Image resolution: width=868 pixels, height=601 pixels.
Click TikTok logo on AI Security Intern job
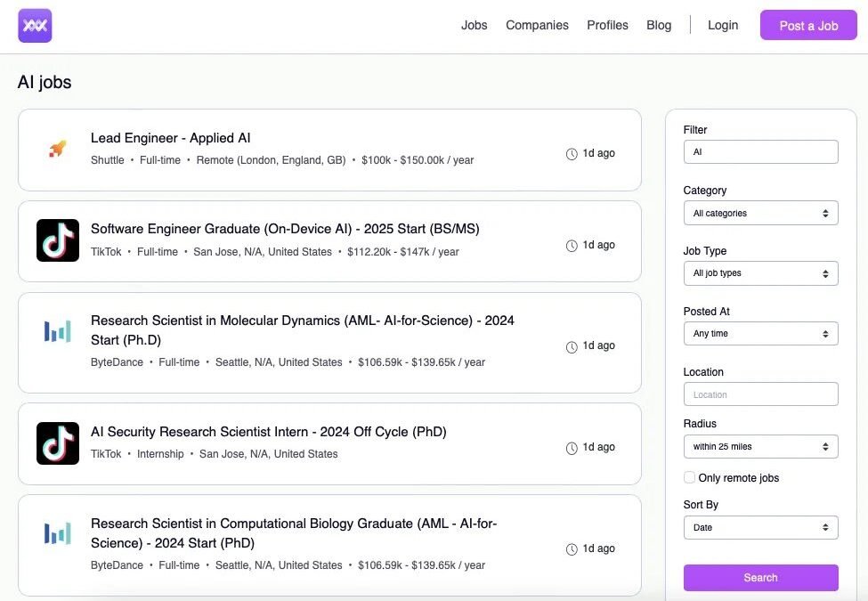tap(58, 443)
